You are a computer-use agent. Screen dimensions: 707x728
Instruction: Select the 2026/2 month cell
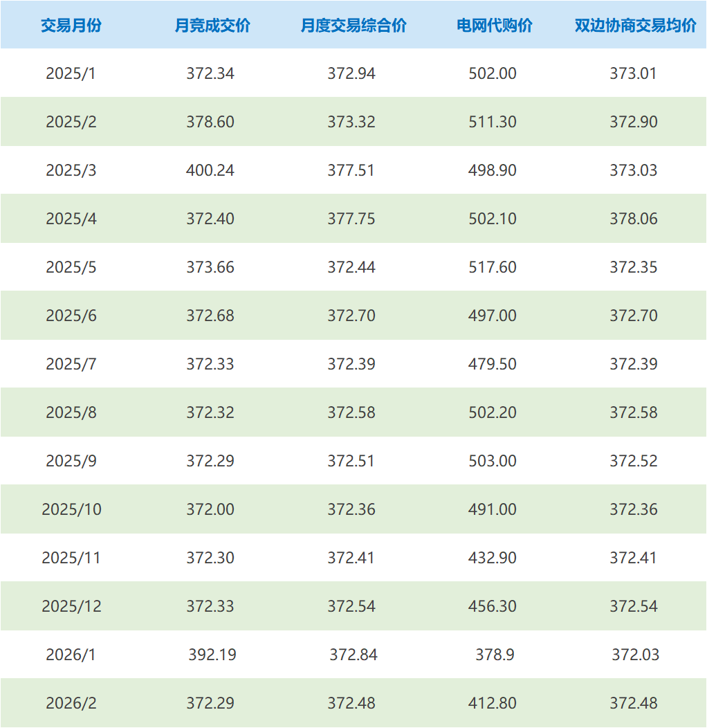(71, 703)
